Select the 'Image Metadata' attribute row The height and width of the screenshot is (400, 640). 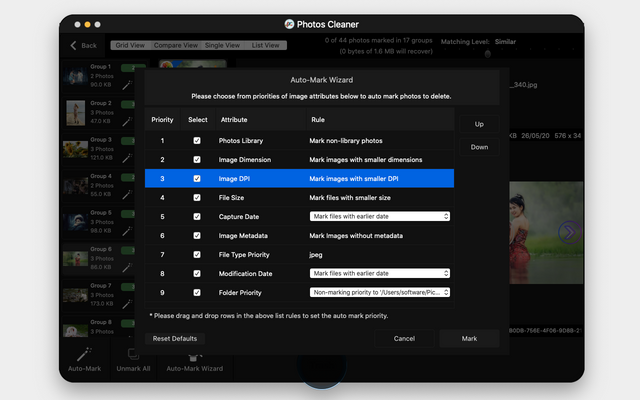pyautogui.click(x=300, y=236)
